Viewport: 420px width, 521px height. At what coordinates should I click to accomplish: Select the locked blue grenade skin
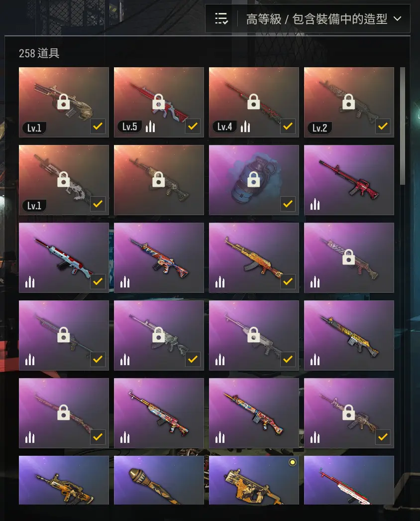254,180
